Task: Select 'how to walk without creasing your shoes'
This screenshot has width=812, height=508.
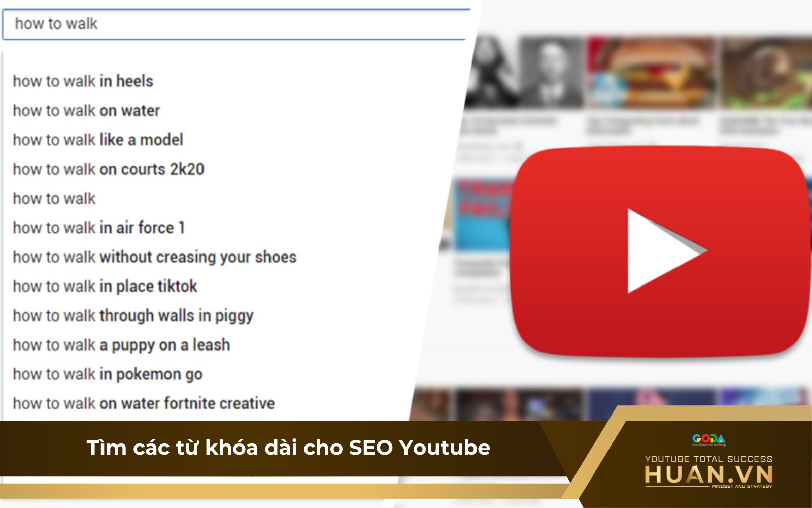Action: tap(155, 257)
